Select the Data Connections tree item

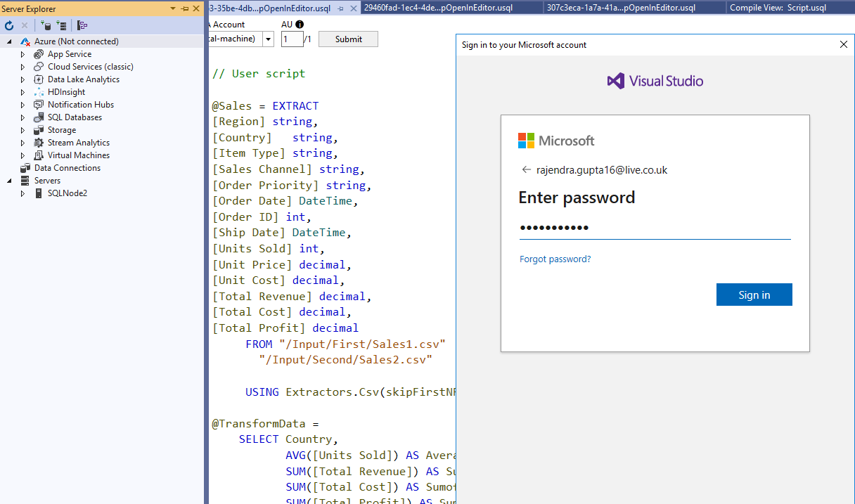pyautogui.click(x=67, y=168)
